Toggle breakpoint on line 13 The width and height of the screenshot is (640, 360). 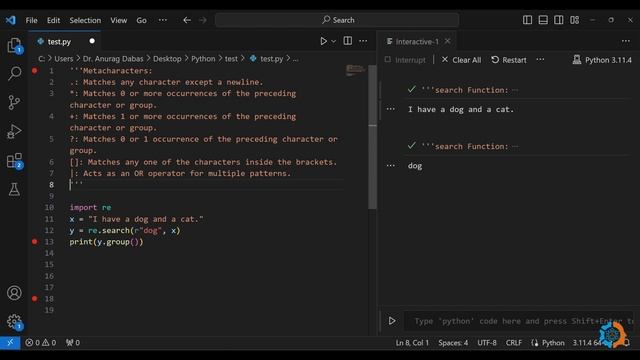(x=35, y=242)
